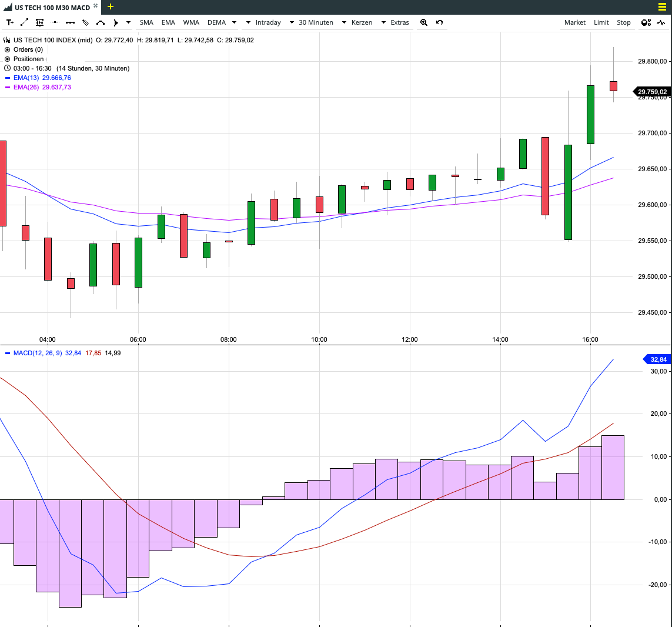
Task: Toggle the Orders (0) radio marker
Action: coord(7,49)
